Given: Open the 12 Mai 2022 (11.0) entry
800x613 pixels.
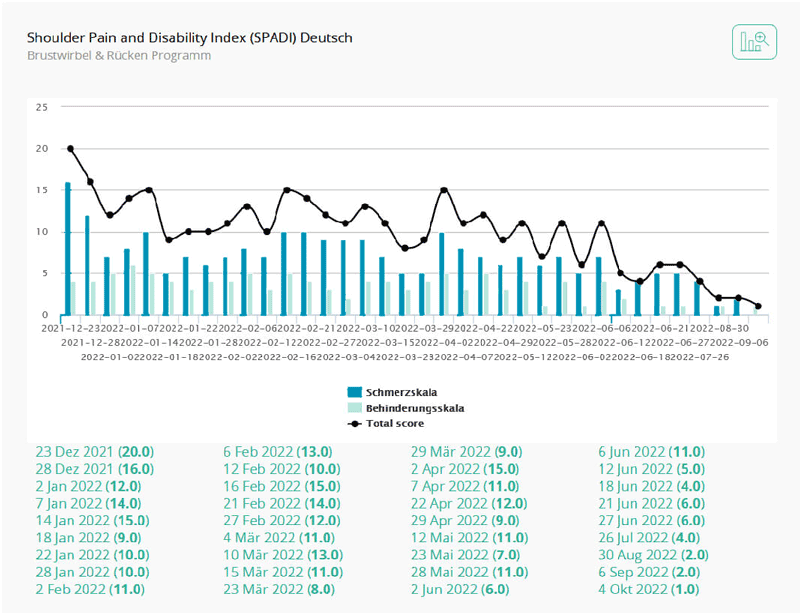Looking at the screenshot, I should 469,538.
